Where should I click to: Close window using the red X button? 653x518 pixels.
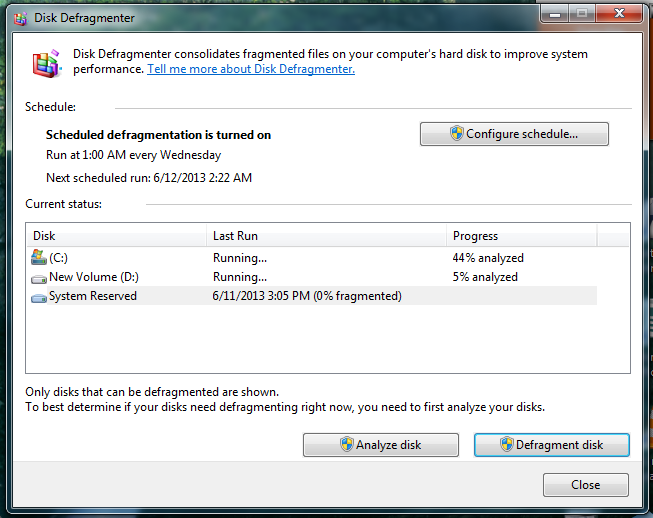coord(619,13)
